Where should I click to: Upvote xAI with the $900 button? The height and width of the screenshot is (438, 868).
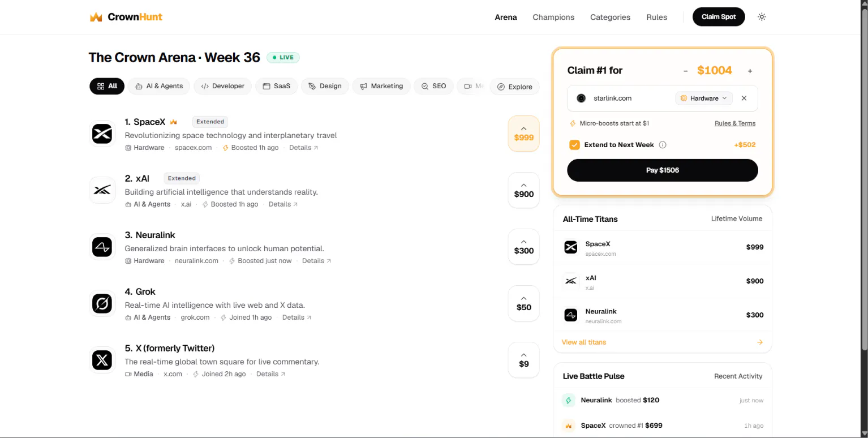click(524, 190)
